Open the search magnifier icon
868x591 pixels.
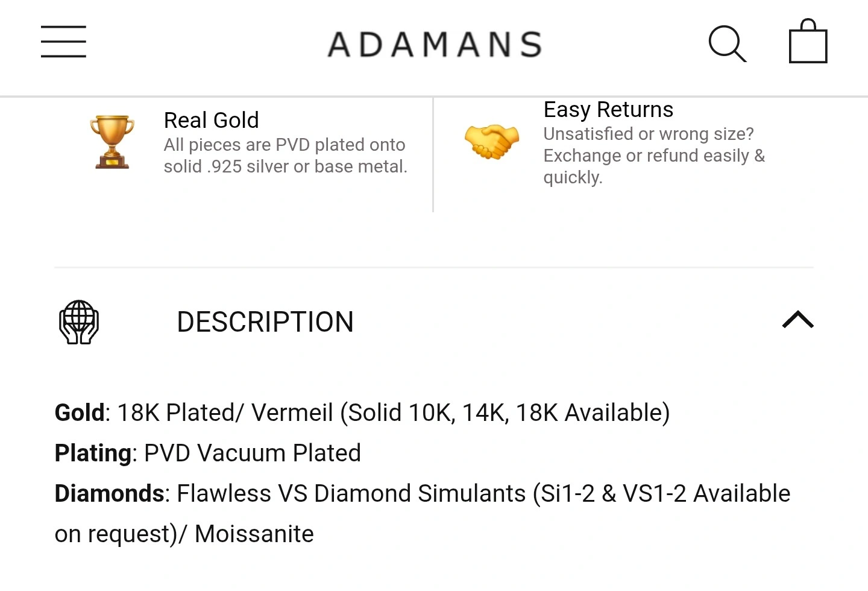click(x=728, y=43)
